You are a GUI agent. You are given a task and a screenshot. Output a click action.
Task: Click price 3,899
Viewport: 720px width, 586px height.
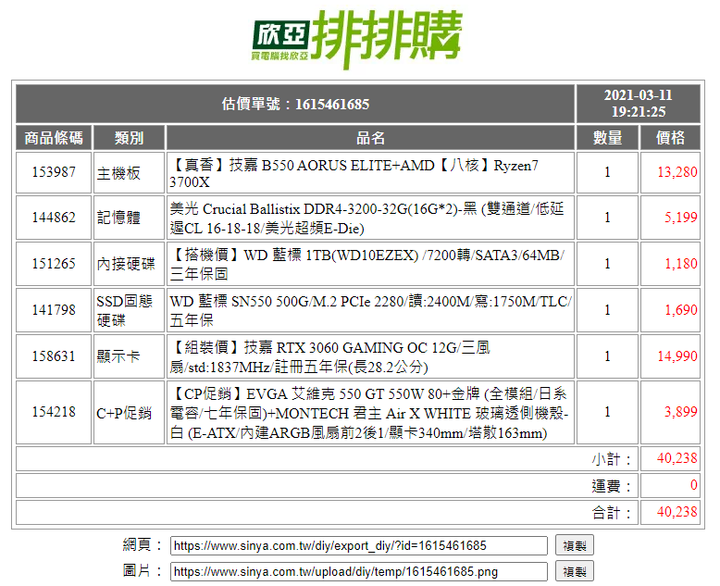(x=681, y=412)
